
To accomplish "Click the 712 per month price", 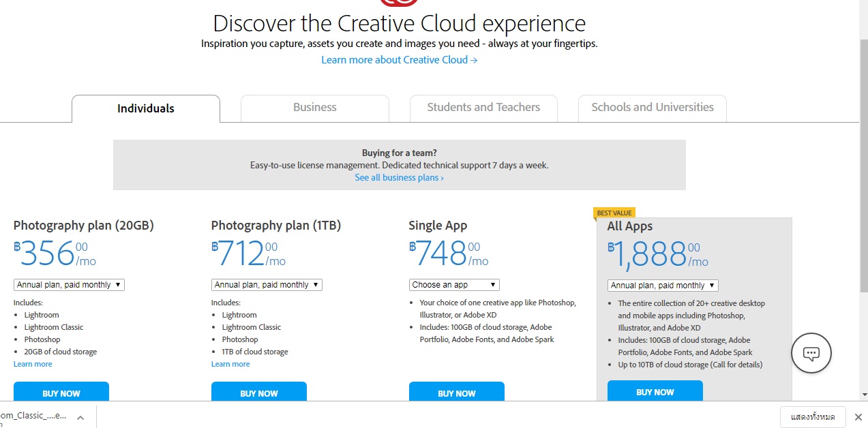I will point(248,254).
